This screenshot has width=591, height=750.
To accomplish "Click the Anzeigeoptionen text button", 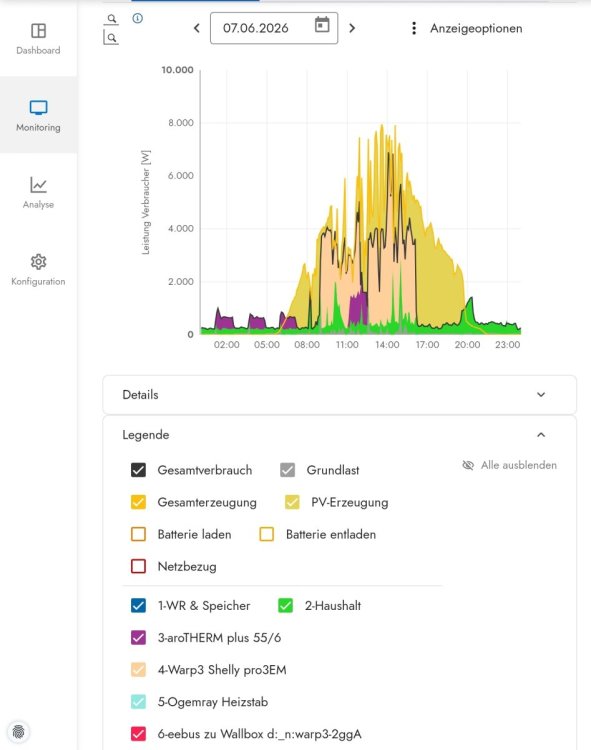I will (x=476, y=28).
